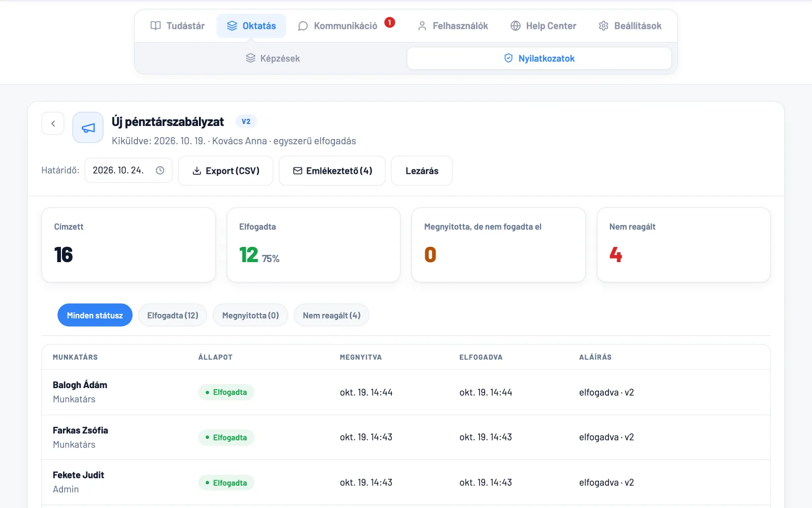Select the Oktatás tab
Screen dimensions: 812x508
pyautogui.click(x=251, y=26)
